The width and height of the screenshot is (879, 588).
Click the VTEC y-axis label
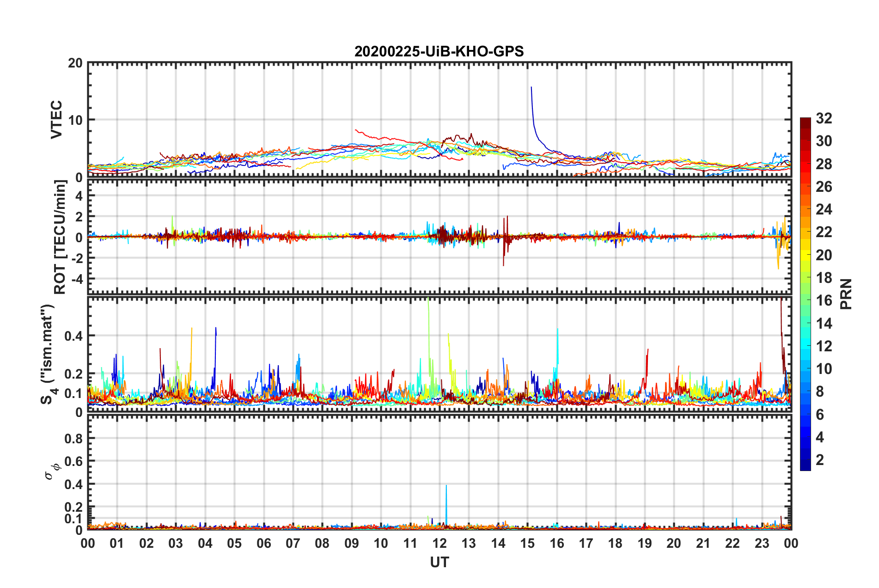coord(56,120)
